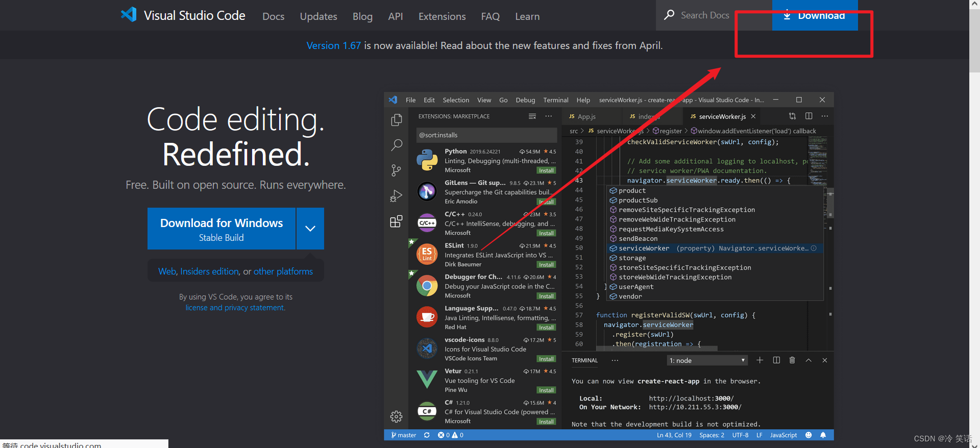Click the UTF-8 encoding status entry
980x448 pixels.
(740, 435)
